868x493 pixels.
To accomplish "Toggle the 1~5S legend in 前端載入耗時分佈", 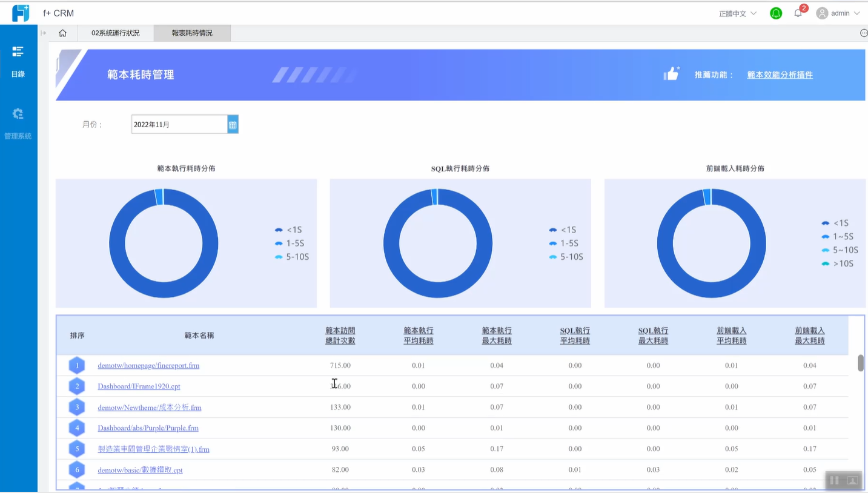I will coord(838,237).
